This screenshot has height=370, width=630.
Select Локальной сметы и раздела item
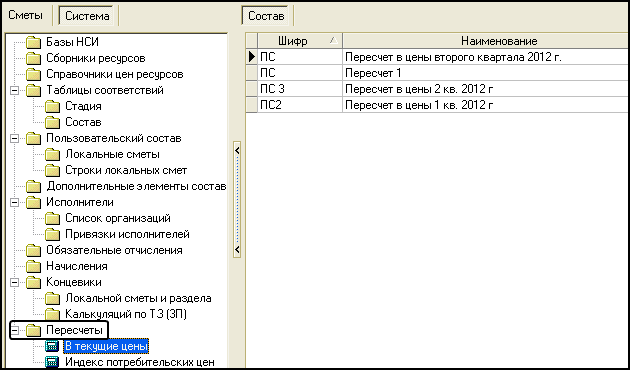138,298
